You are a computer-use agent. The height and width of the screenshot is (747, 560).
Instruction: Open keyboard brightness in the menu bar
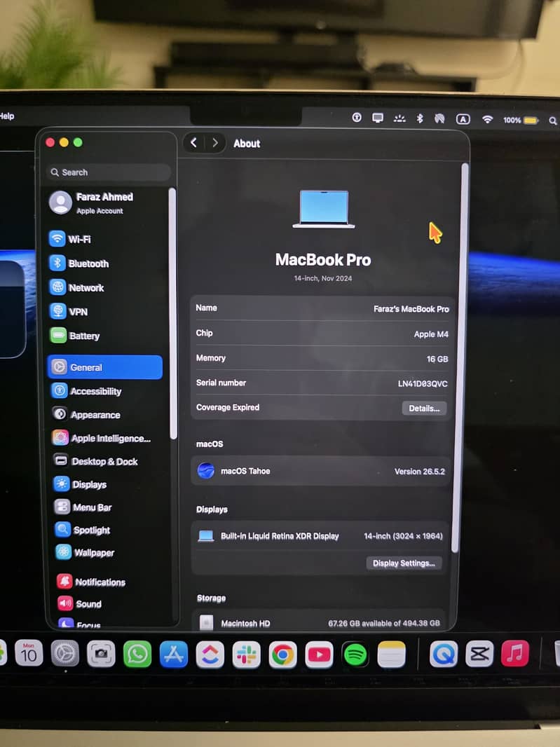399,118
